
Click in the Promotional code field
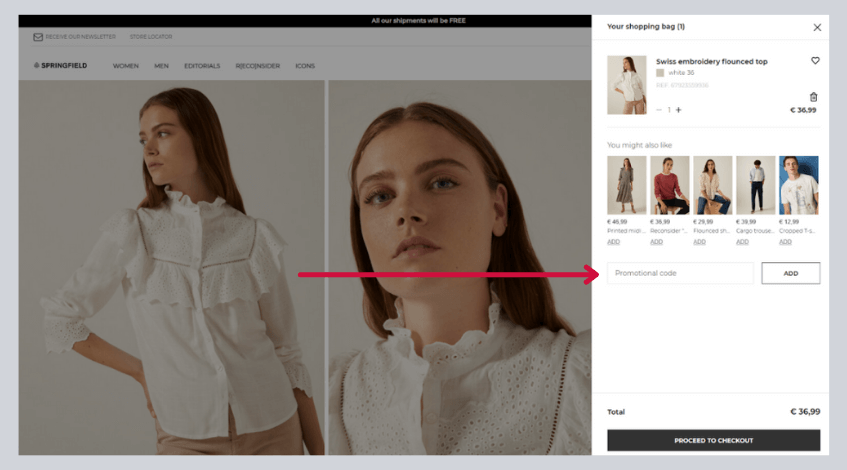pyautogui.click(x=680, y=273)
